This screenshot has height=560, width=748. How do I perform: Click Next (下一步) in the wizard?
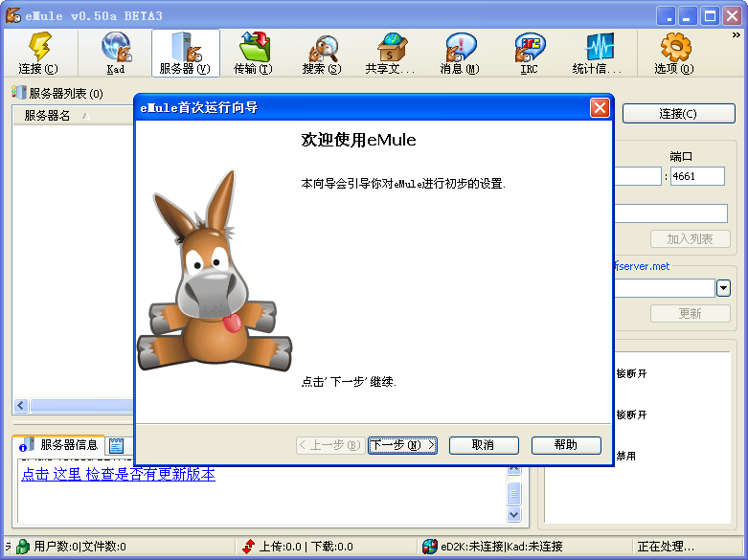click(402, 445)
